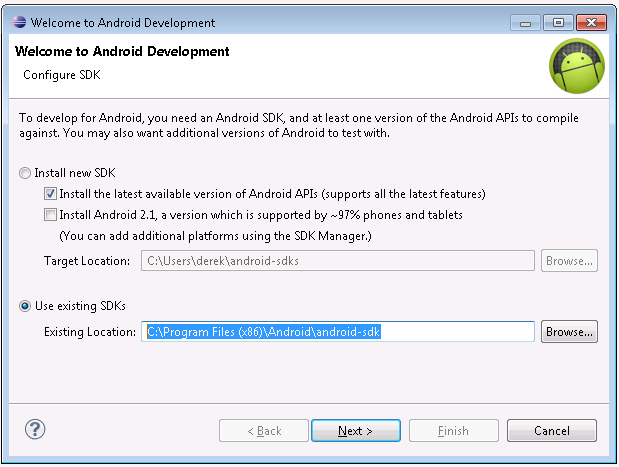Click the bold Welcome to Android Development heading
Viewport: 619px width, 467px height.
(x=122, y=51)
